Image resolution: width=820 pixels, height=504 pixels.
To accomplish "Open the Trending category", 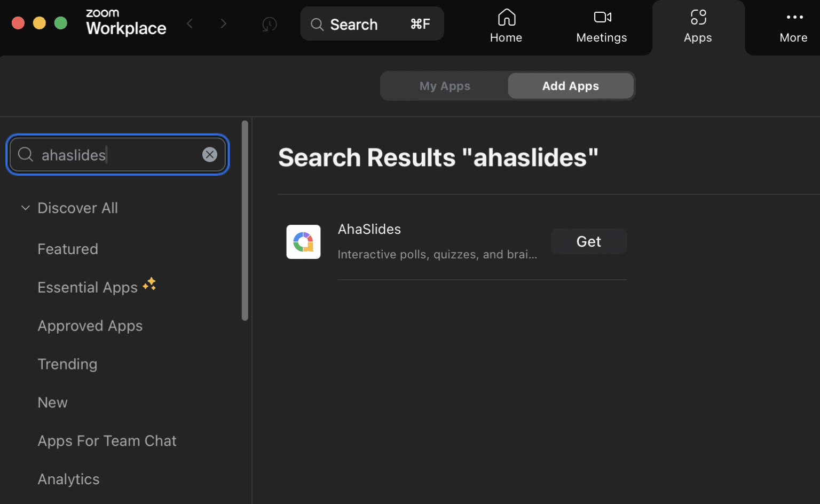I will click(67, 364).
